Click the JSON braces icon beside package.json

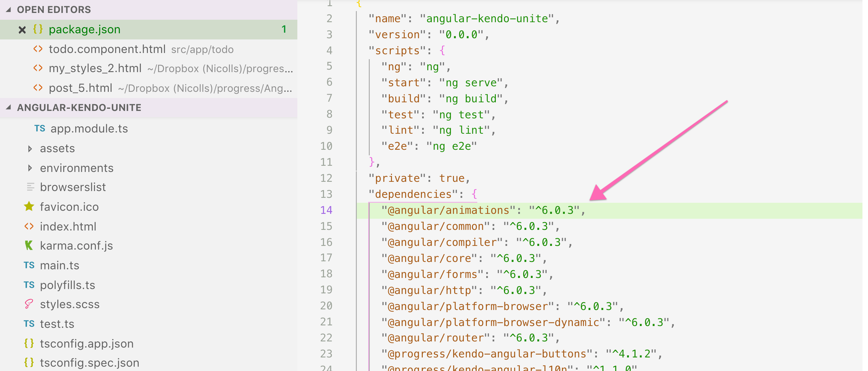tap(38, 29)
